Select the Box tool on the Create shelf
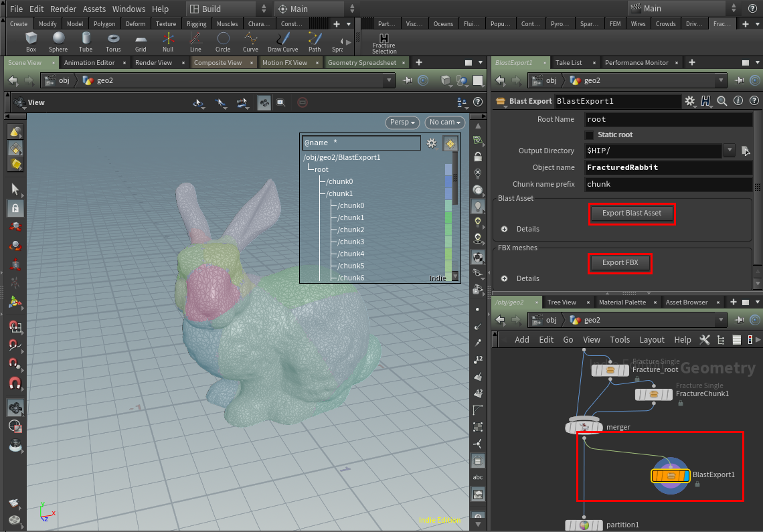The image size is (763, 532). [x=30, y=41]
